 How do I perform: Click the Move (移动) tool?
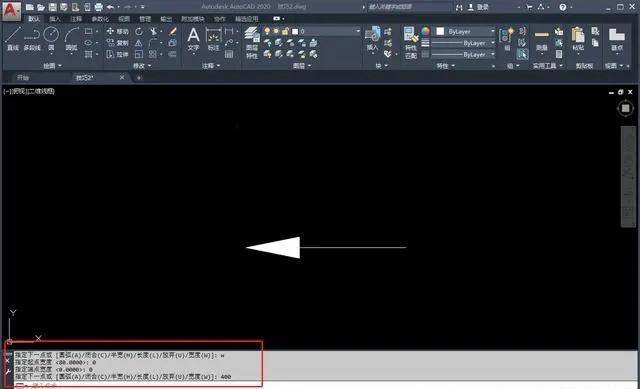tap(118, 31)
